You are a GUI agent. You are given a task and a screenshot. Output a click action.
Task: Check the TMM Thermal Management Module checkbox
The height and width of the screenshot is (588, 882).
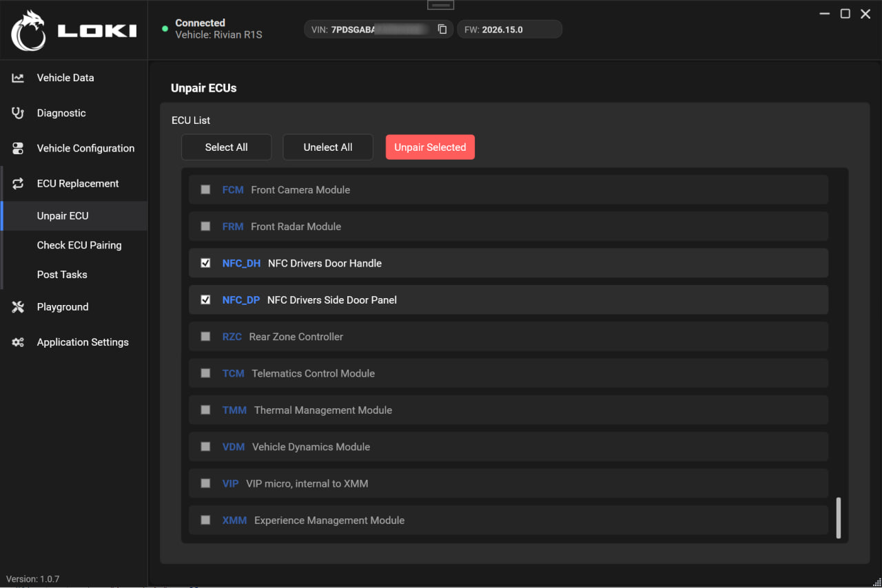coord(205,410)
